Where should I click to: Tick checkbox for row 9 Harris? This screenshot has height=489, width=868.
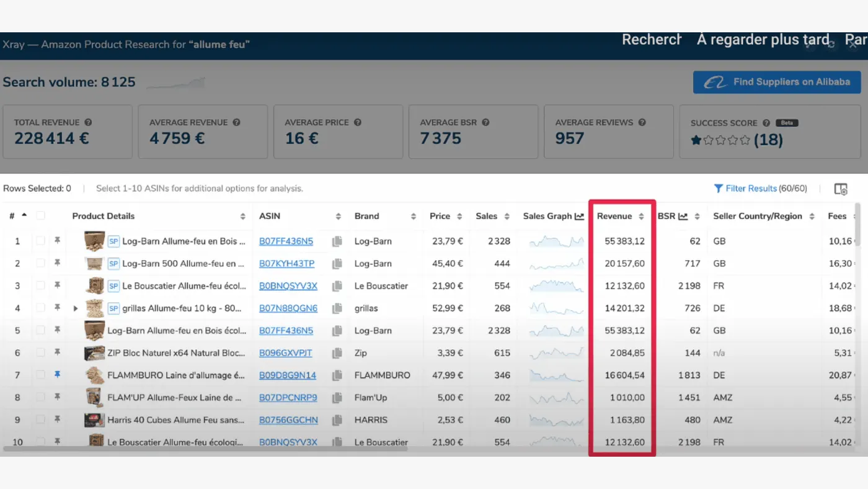[x=40, y=419]
